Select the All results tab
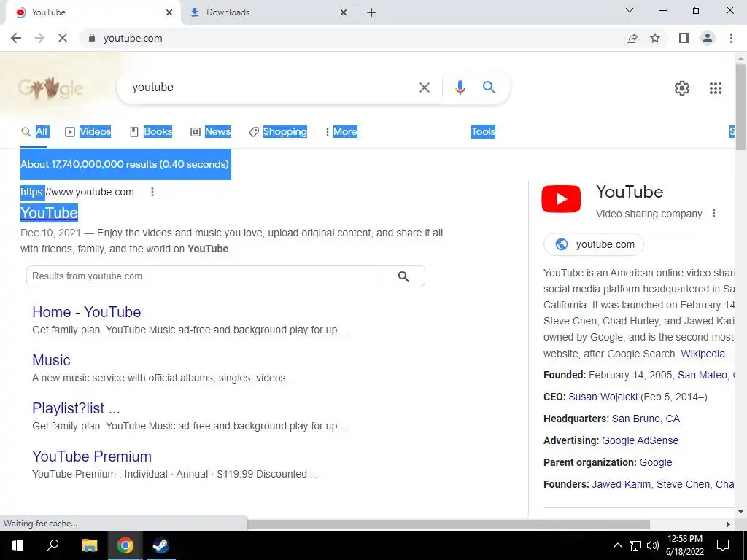Viewport: 747px width, 560px height. pos(35,132)
